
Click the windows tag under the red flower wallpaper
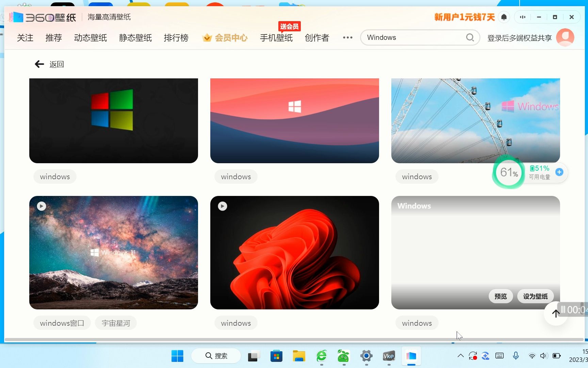236,323
